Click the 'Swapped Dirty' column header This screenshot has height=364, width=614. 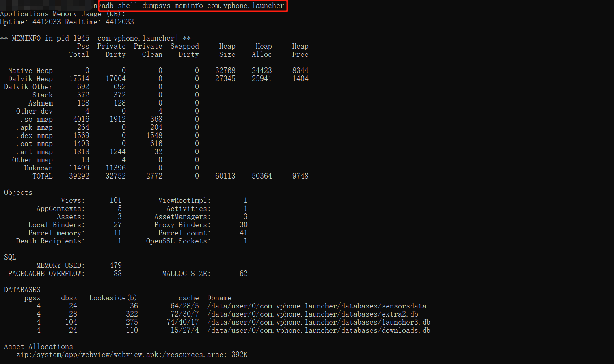point(185,50)
